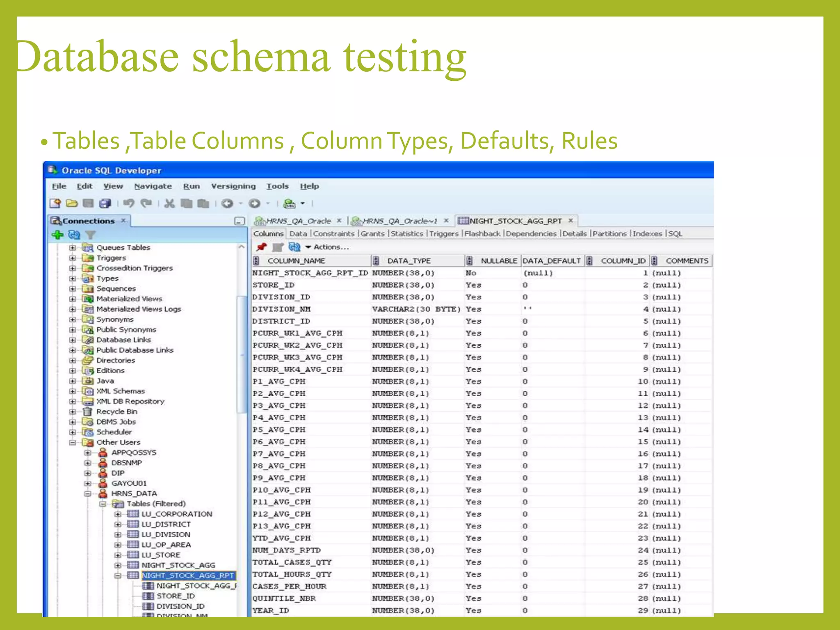The height and width of the screenshot is (630, 840).
Task: Click the Open folder toolbar icon
Action: (72, 203)
